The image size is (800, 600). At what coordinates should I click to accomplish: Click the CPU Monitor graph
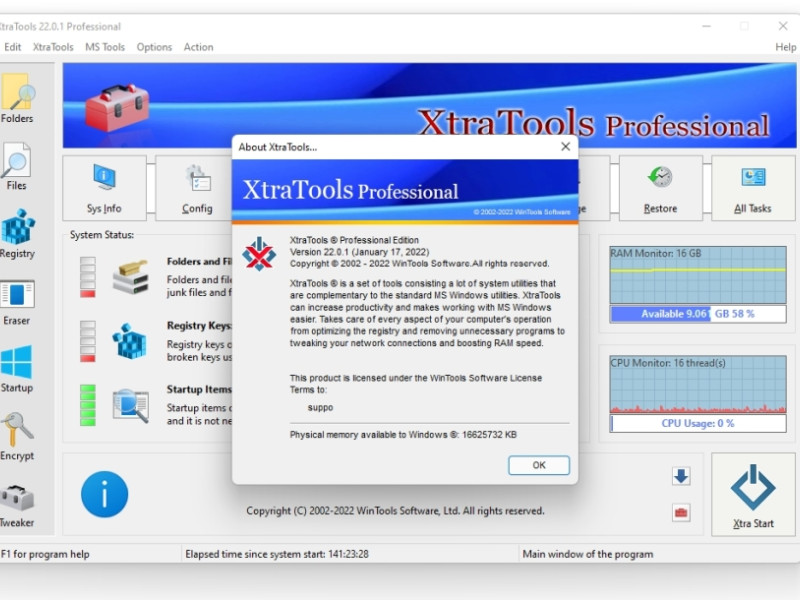click(x=698, y=384)
